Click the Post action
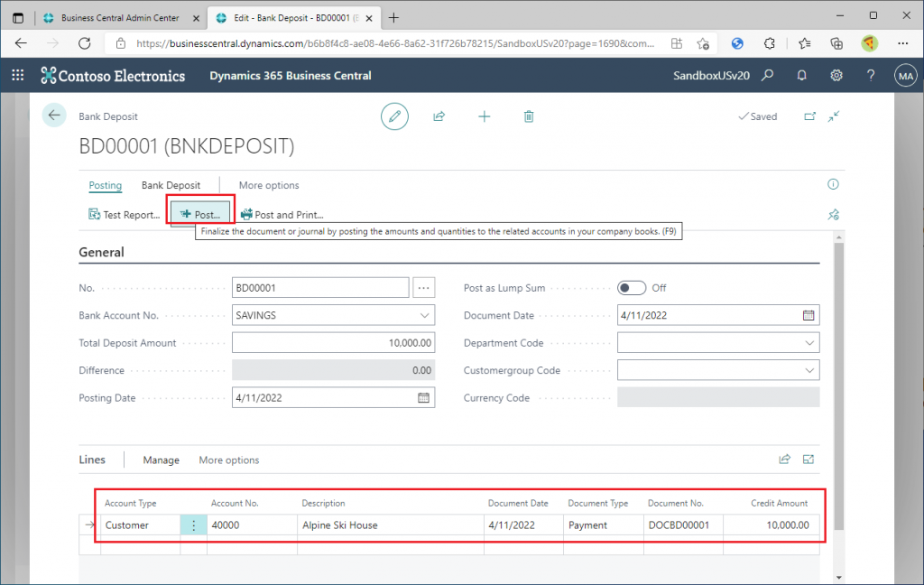 point(200,215)
